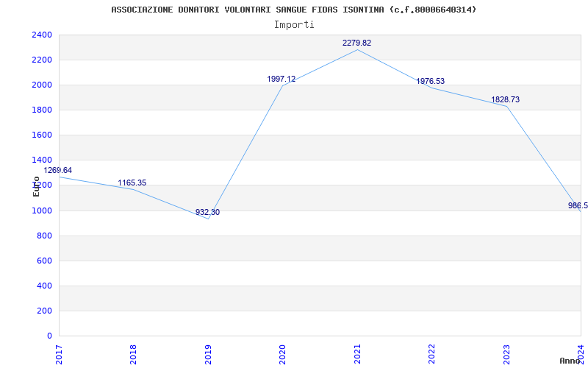588x368 pixels.
Task: Click the 2021 x-axis year label
Action: pyautogui.click(x=357, y=354)
